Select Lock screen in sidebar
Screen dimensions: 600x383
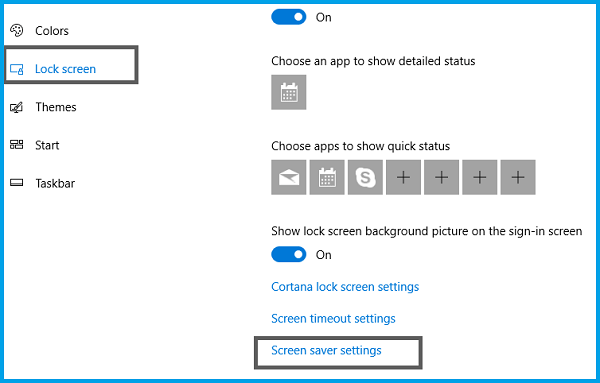(65, 69)
